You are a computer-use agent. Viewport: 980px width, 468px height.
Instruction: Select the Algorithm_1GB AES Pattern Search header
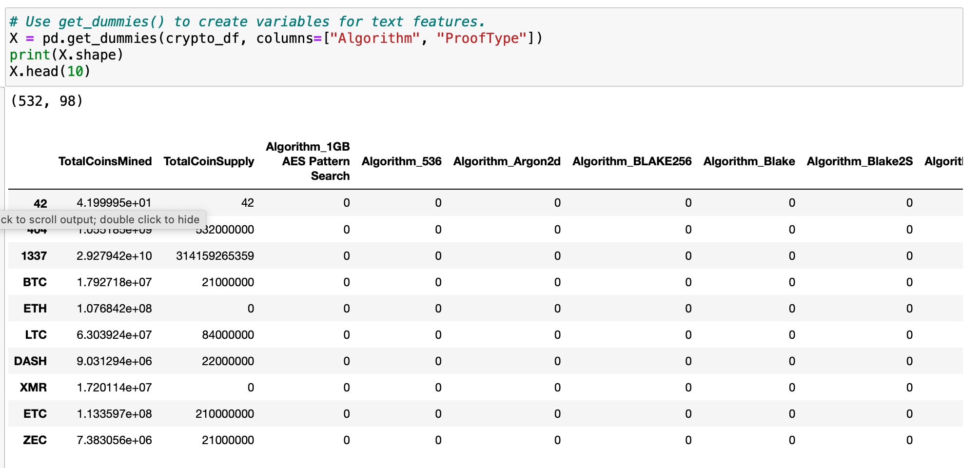[308, 161]
